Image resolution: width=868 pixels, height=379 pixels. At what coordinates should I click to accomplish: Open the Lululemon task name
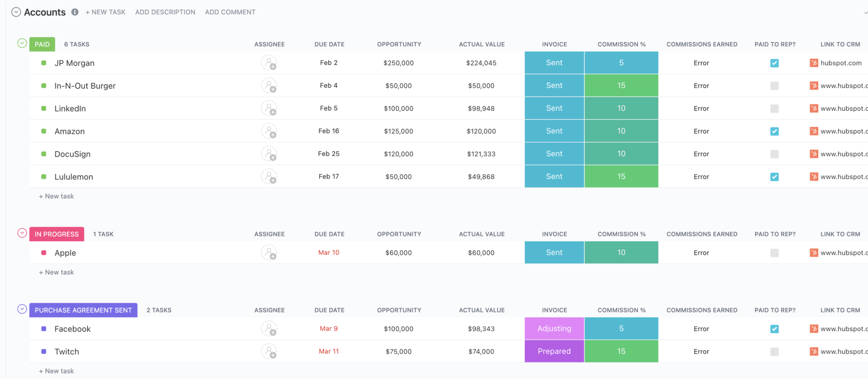tap(74, 177)
